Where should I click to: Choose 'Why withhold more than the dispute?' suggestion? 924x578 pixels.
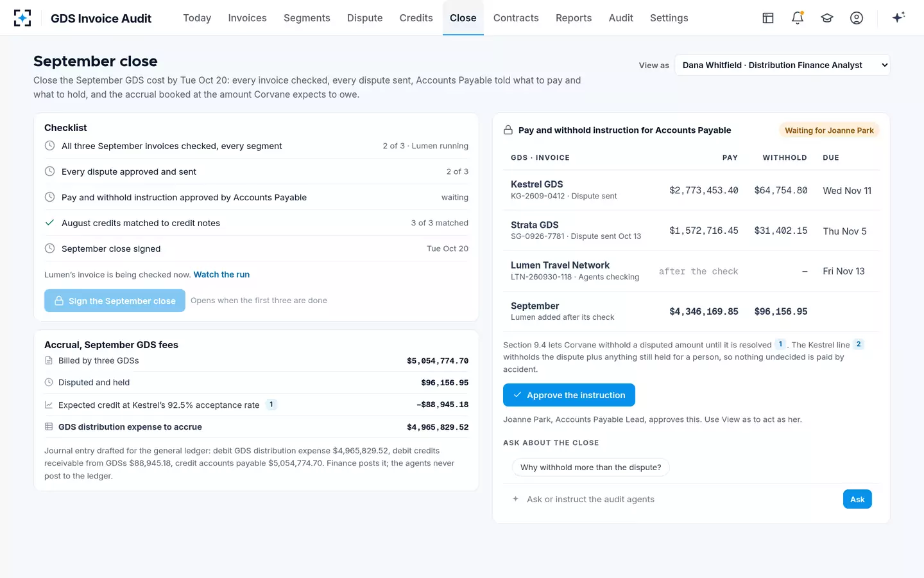point(591,468)
